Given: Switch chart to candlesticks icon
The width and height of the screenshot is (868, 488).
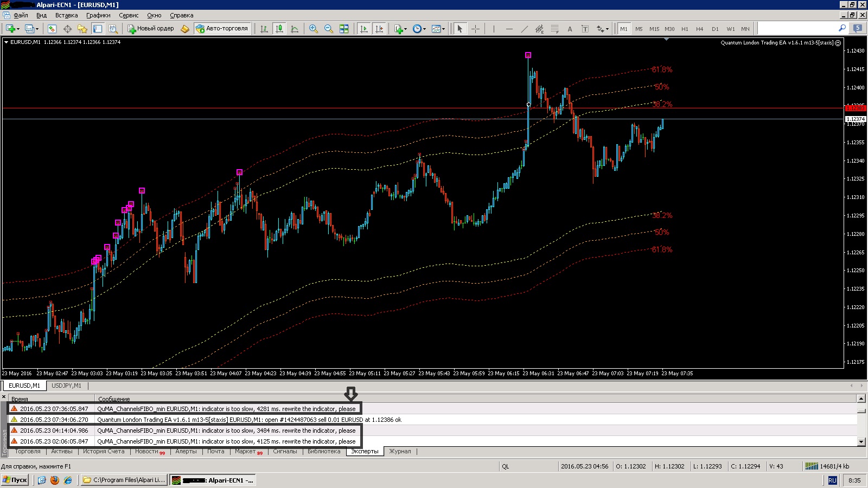Looking at the screenshot, I should (279, 29).
